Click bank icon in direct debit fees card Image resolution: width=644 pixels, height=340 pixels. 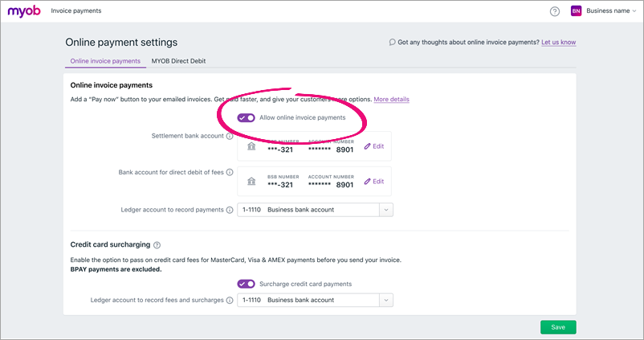tap(251, 182)
